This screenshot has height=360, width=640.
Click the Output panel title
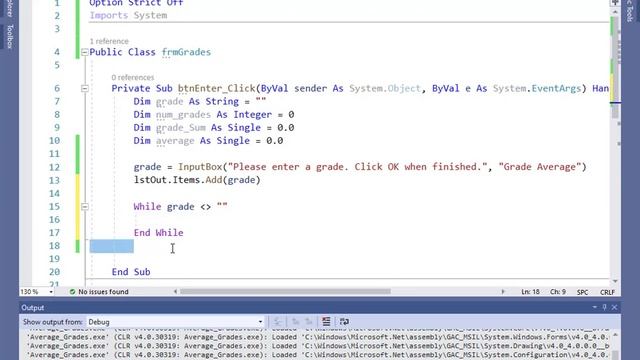click(x=33, y=308)
